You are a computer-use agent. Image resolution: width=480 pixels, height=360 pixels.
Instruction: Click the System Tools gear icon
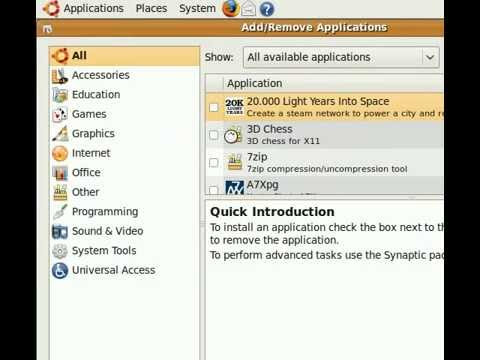click(x=60, y=251)
